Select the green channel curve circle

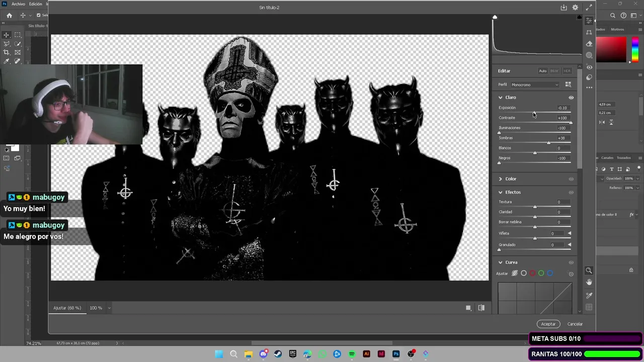(x=541, y=274)
